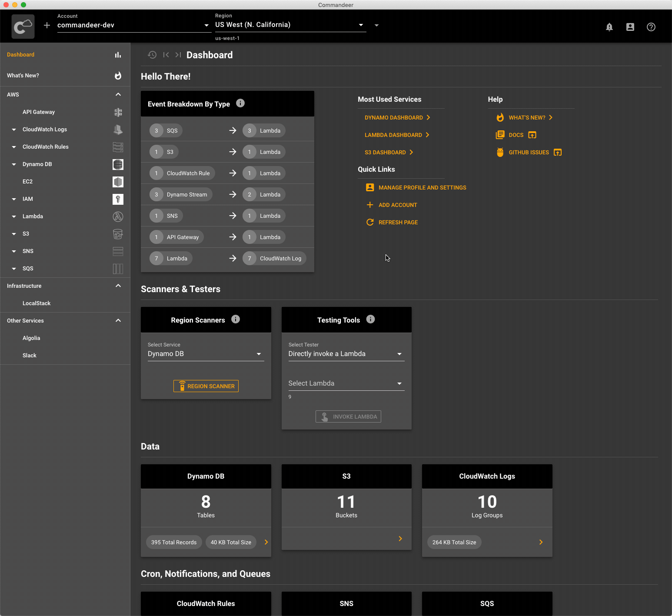Screen dimensions: 672x616
Task: Open the S3 DASHBOARD link
Action: click(389, 153)
